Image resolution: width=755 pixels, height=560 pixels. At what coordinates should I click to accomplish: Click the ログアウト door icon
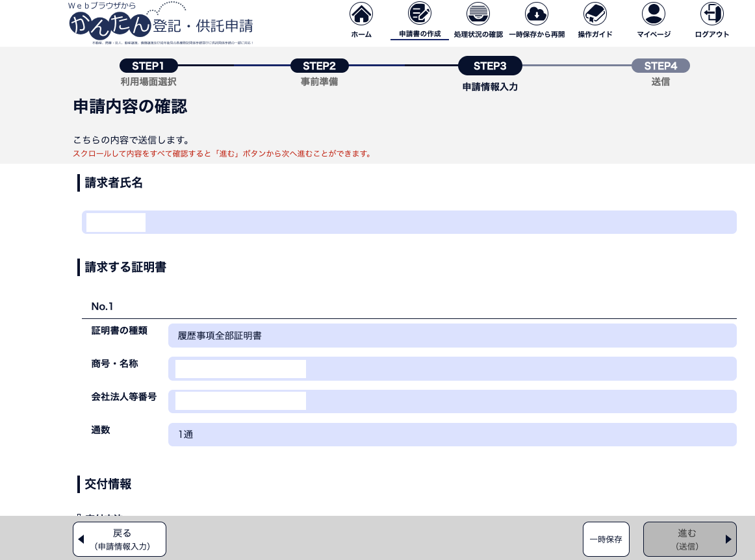click(x=712, y=14)
